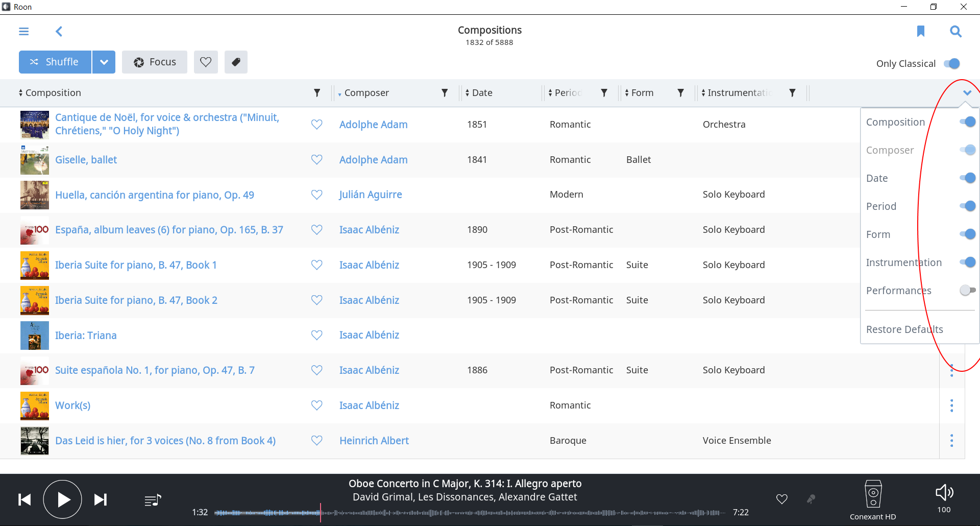Sort by Form column header
Image resolution: width=980 pixels, height=526 pixels.
point(639,93)
